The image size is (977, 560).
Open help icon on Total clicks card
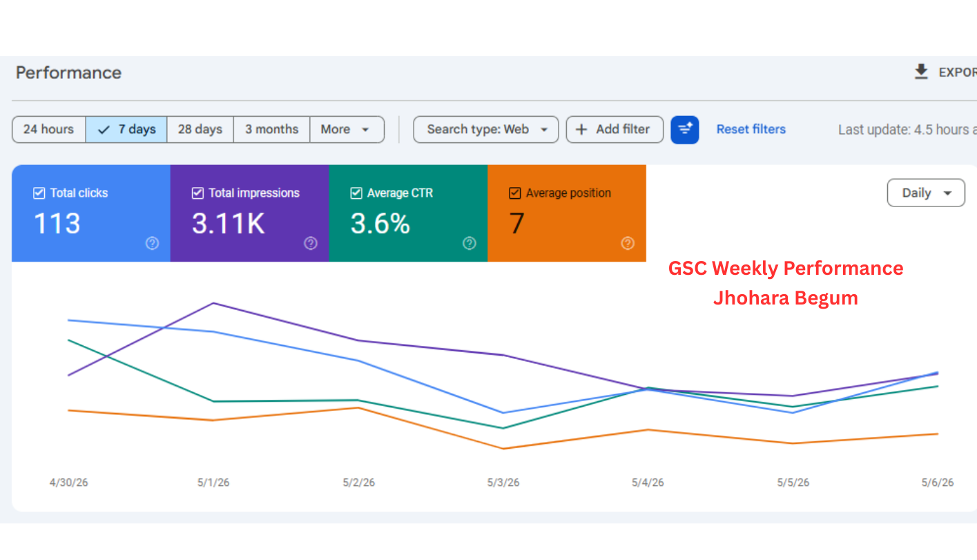pyautogui.click(x=152, y=243)
